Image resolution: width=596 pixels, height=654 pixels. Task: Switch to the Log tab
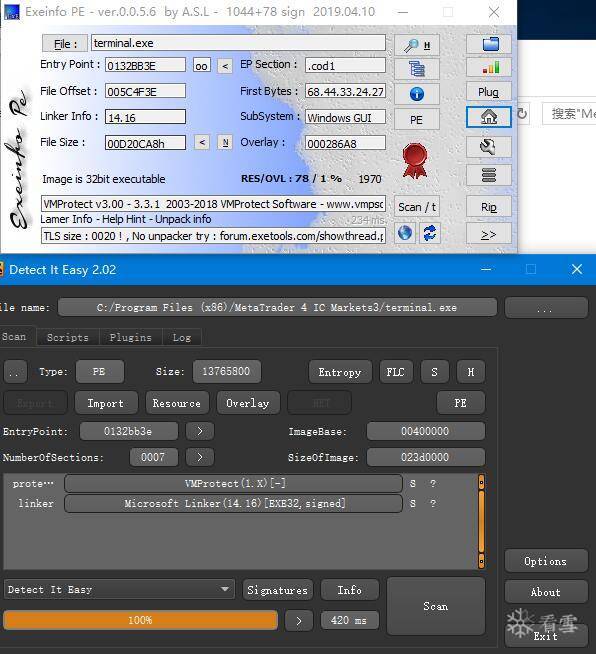[x=181, y=337]
